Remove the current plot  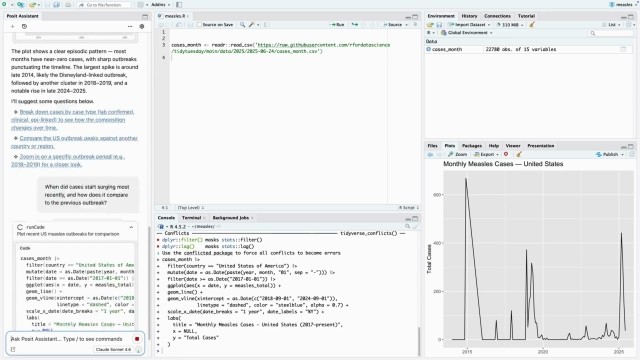pos(506,154)
